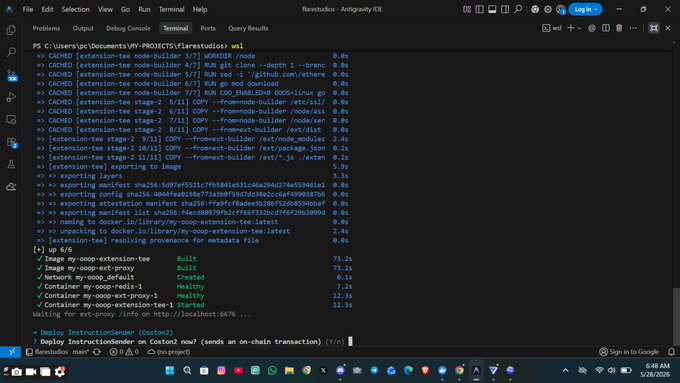The height and width of the screenshot is (383, 680).
Task: Open the Customize Layout control
Action: click(467, 9)
